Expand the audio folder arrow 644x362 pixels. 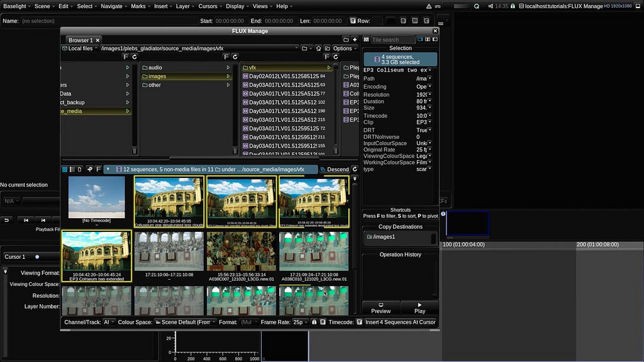[228, 68]
